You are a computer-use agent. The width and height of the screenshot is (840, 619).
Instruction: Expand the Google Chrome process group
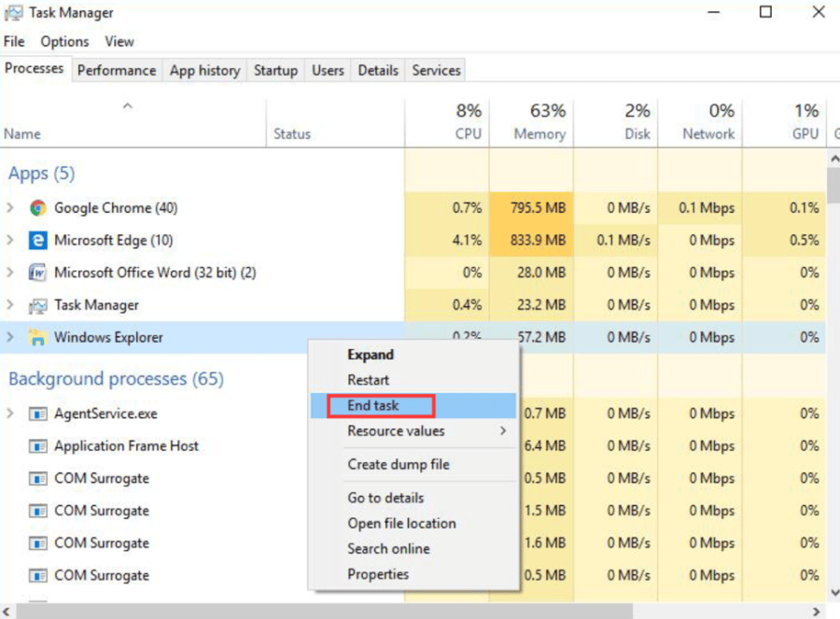[9, 207]
